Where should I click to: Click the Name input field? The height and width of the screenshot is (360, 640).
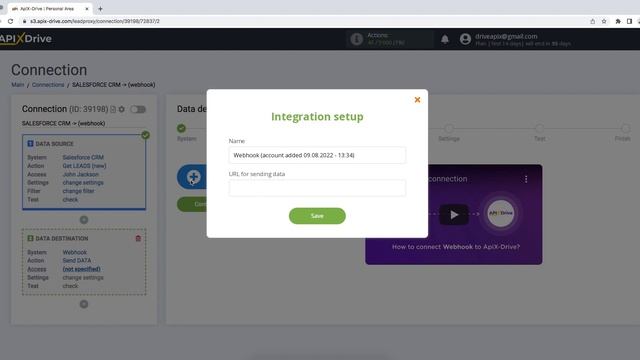pyautogui.click(x=317, y=155)
